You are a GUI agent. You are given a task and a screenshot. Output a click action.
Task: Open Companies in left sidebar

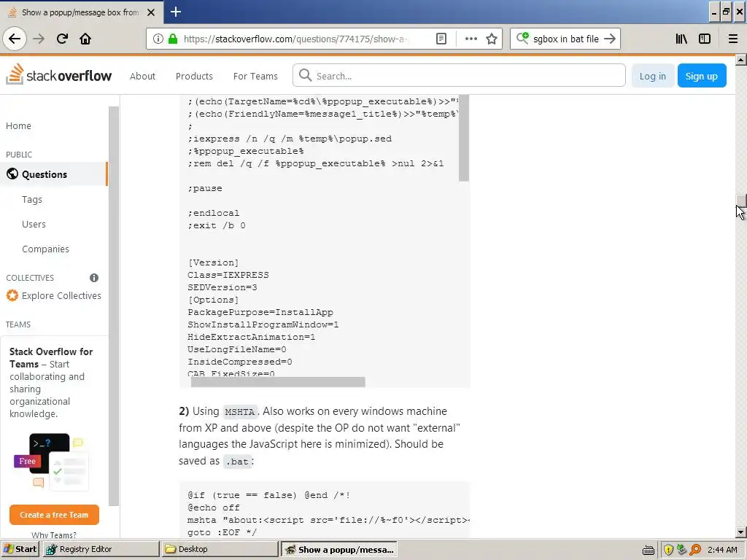pyautogui.click(x=45, y=249)
